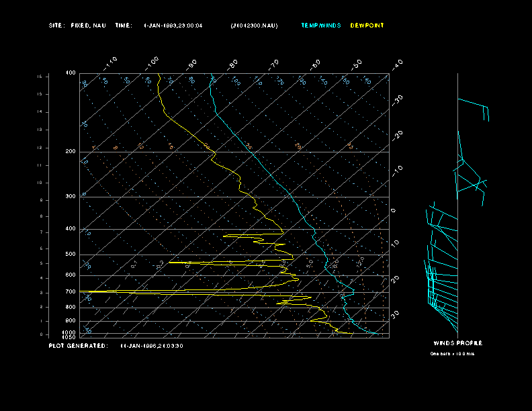This screenshot has height=411, width=532.
Task: Click the yellow DEWPOINT legend label
Action: pyautogui.click(x=367, y=26)
